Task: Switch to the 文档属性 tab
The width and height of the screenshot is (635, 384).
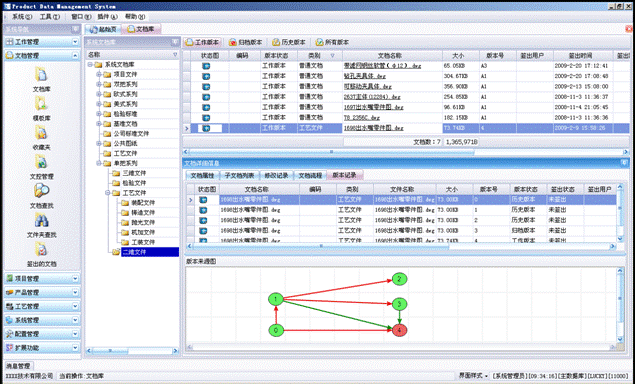Action: [202, 175]
